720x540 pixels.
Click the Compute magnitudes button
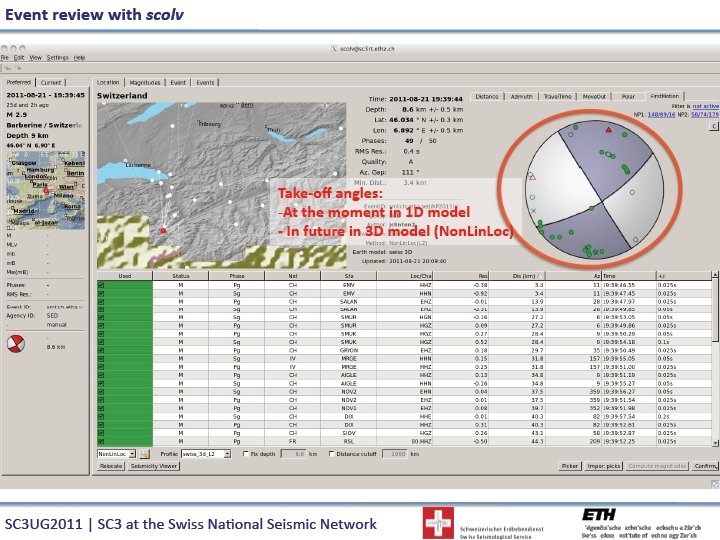coord(657,466)
